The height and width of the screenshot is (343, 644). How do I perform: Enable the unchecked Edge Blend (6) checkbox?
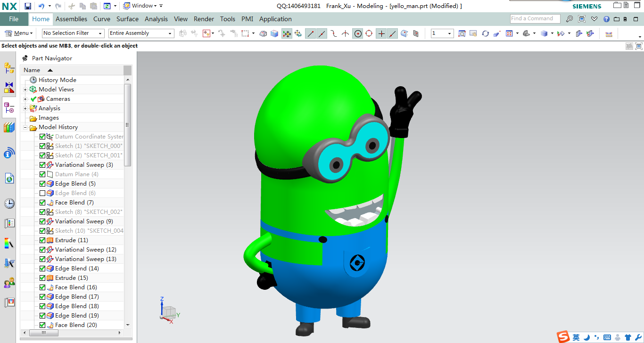click(x=42, y=193)
